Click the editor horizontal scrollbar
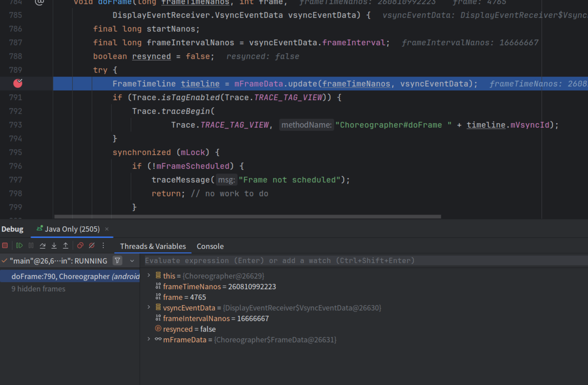The image size is (588, 385). point(247,217)
